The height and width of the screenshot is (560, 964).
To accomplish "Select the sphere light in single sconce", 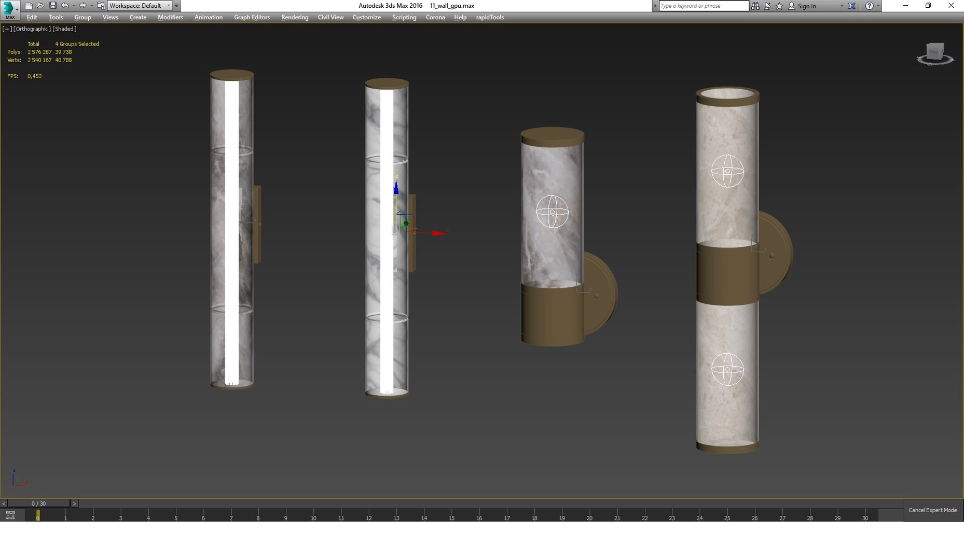I will click(552, 212).
